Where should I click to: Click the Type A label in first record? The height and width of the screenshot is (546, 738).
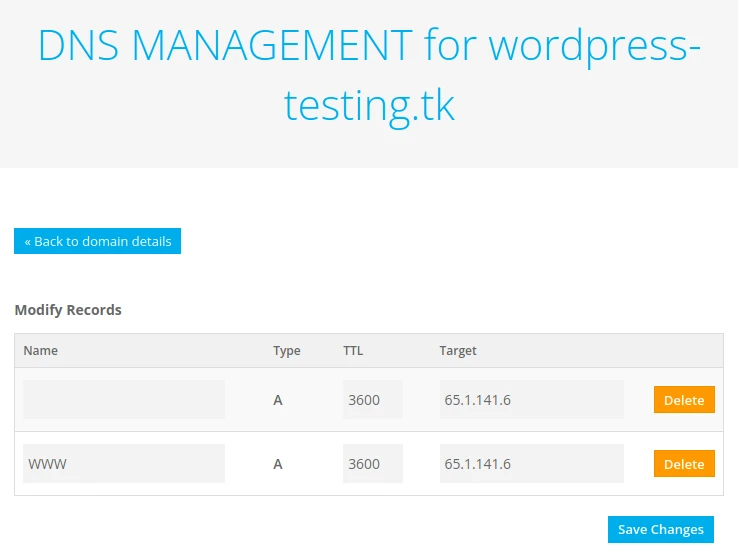278,400
